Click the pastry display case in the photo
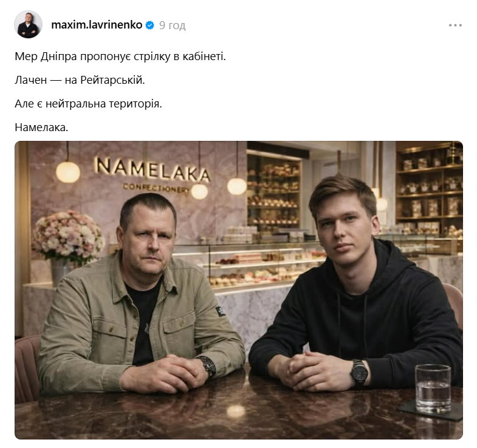The height and width of the screenshot is (448, 477). coord(262,265)
